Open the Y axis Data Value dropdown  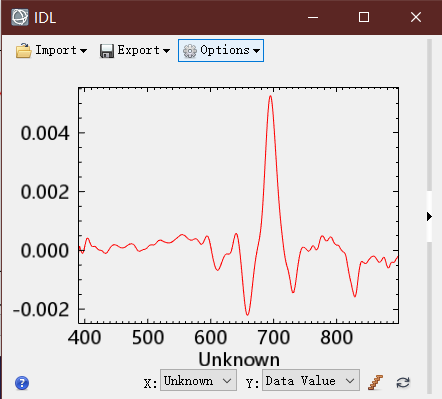coord(311,380)
